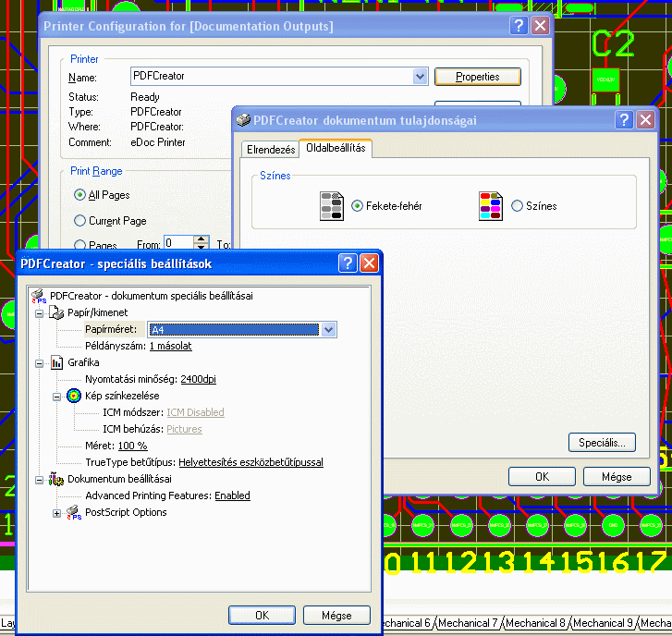Switch to the Oldalbeállítás tab

click(x=336, y=148)
